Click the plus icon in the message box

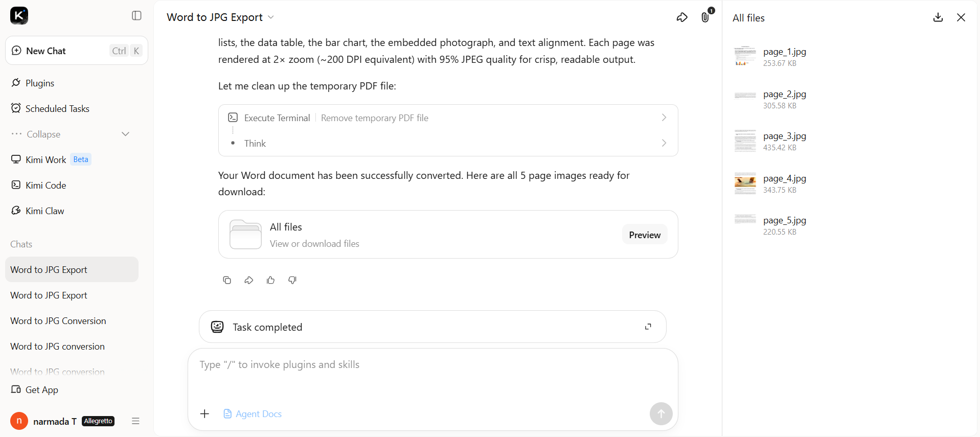coord(204,413)
